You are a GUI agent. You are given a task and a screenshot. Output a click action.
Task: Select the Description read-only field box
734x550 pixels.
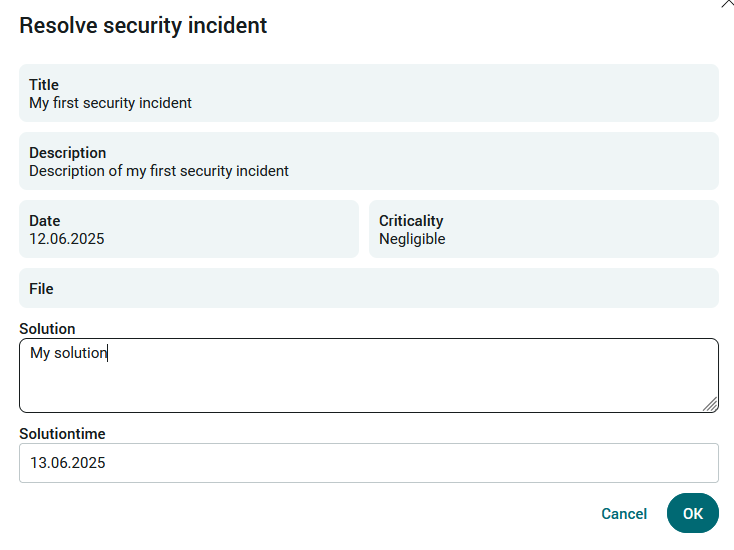[369, 161]
